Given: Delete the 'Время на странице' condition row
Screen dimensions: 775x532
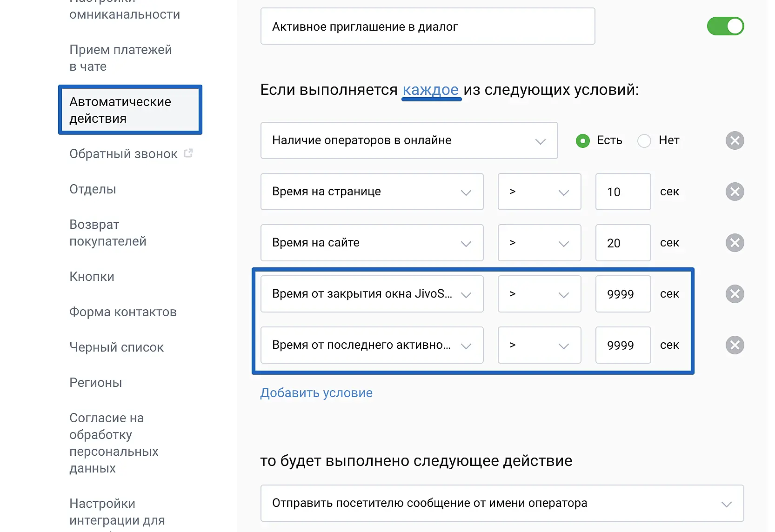Looking at the screenshot, I should point(735,192).
